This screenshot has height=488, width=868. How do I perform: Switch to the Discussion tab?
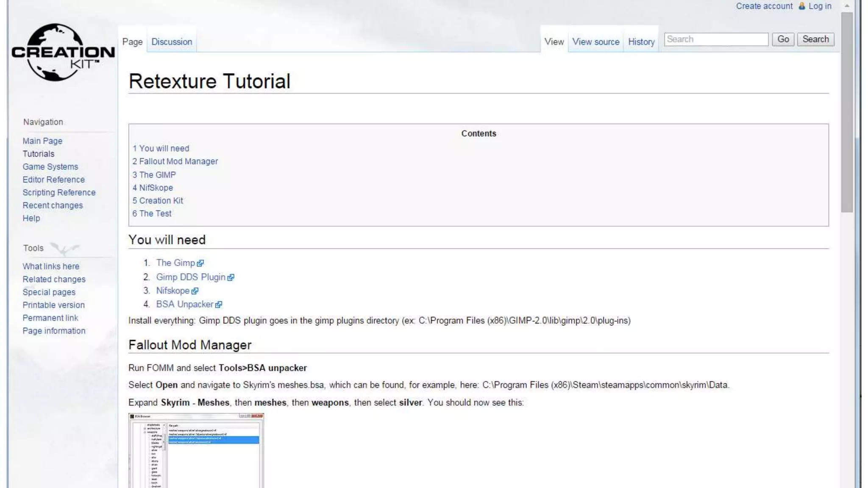click(172, 42)
